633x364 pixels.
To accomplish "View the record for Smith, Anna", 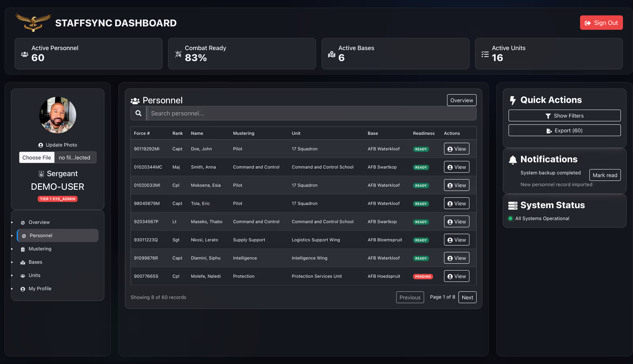I will [457, 167].
